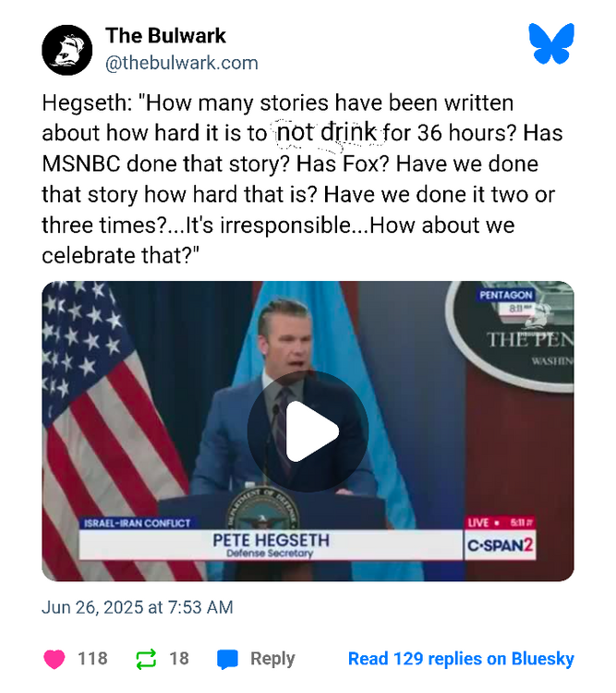Play the Hegseth press briefing video
This screenshot has width=616, height=693.
point(308,431)
